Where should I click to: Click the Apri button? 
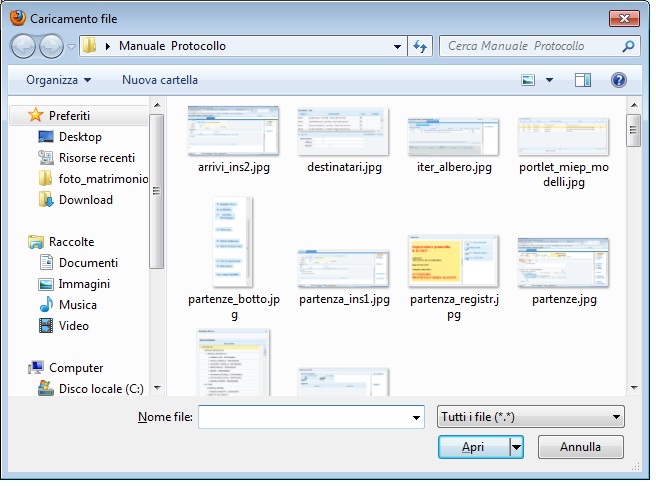(x=473, y=447)
